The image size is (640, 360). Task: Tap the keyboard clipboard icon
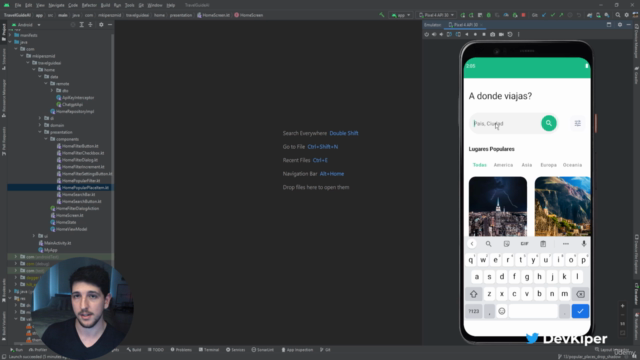tap(543, 244)
